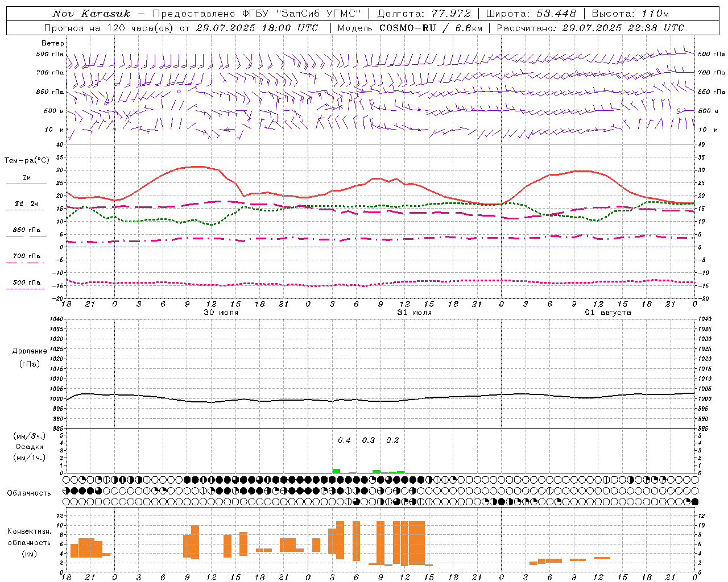Click the Nov_Karasuk station title

click(x=91, y=13)
